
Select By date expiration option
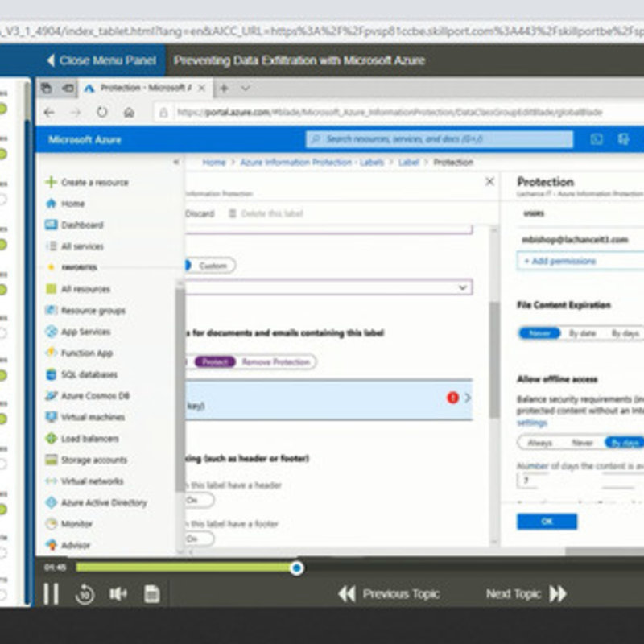pyautogui.click(x=582, y=333)
